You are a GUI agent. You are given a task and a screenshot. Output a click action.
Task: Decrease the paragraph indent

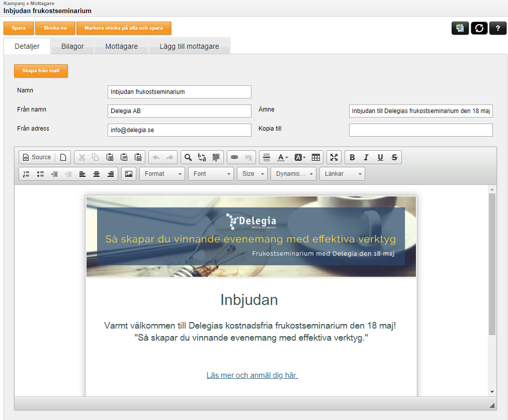[x=68, y=174]
